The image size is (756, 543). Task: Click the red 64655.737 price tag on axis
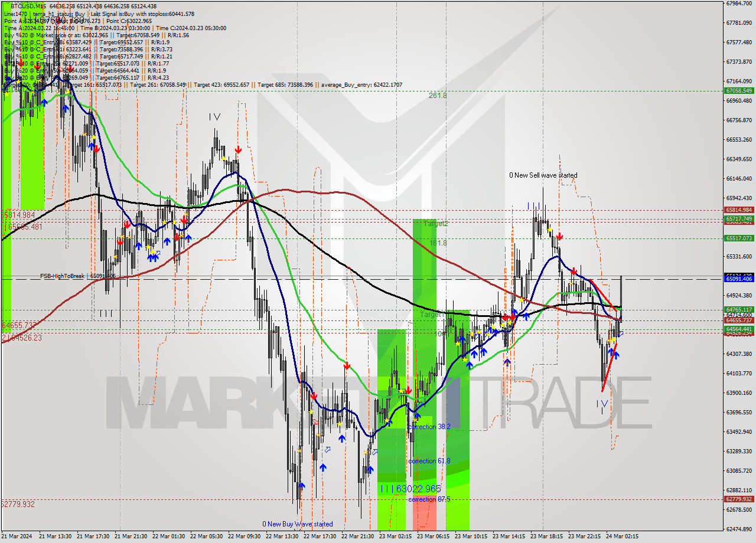(738, 320)
